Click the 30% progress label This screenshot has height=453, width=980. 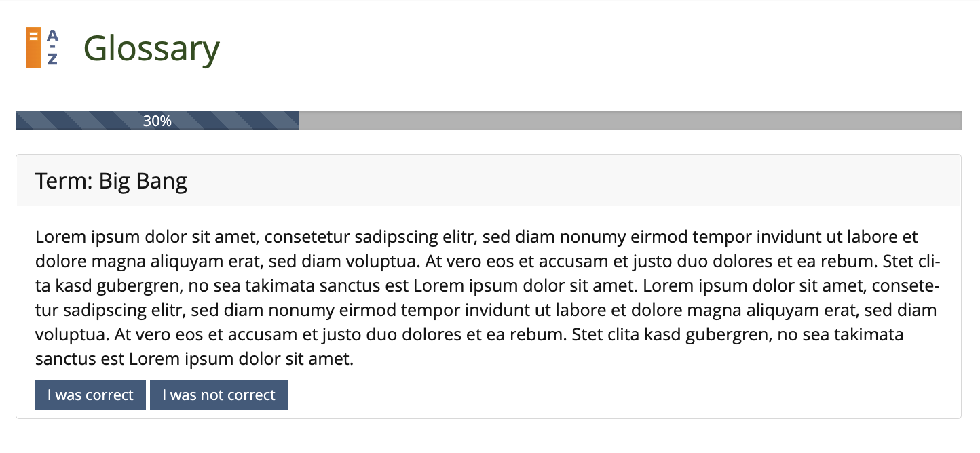point(157,121)
